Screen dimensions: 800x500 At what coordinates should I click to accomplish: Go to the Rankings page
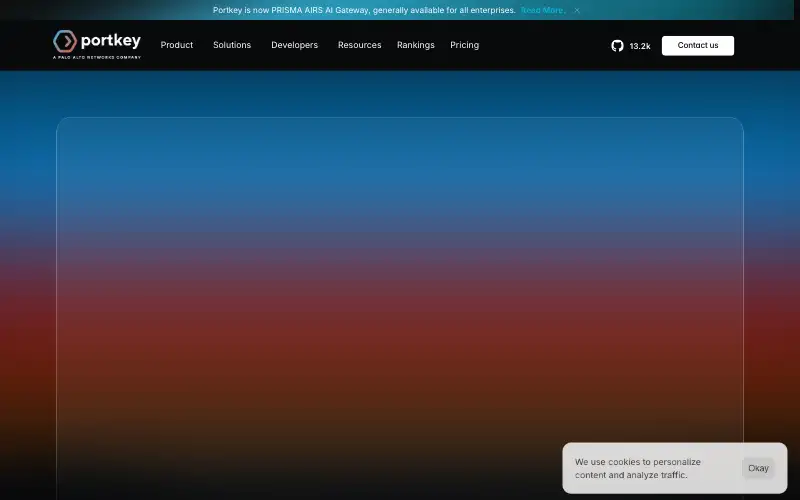click(416, 45)
